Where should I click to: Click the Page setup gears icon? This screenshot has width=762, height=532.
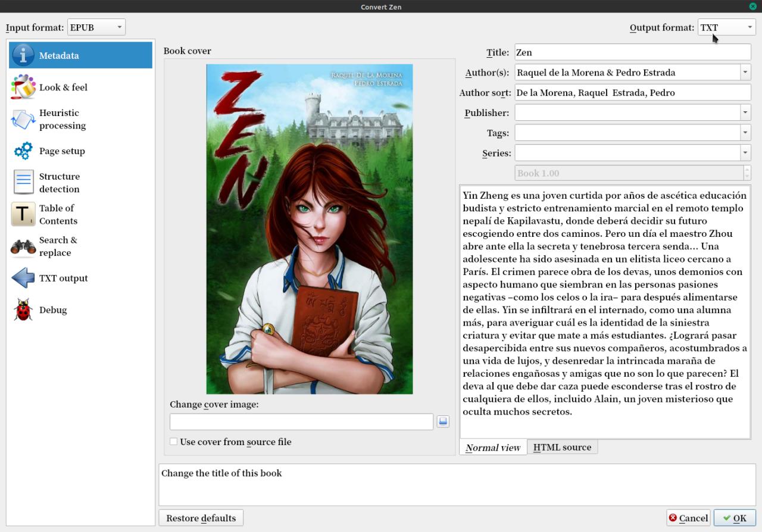23,151
